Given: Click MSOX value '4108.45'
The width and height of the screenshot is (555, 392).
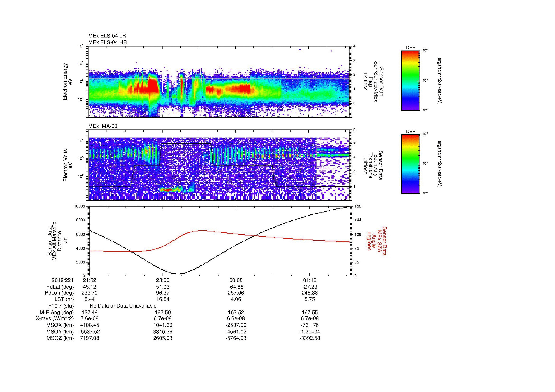Looking at the screenshot, I should (x=90, y=325).
